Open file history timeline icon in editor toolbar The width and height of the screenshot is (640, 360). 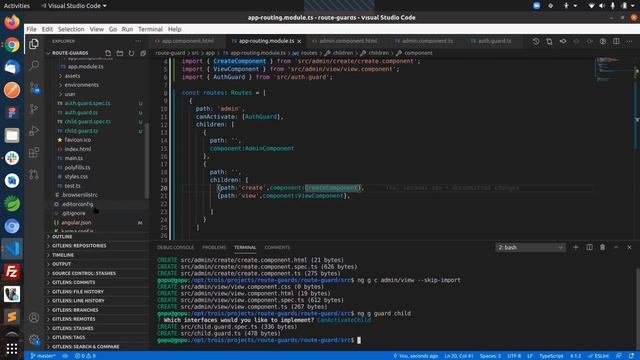(536, 41)
